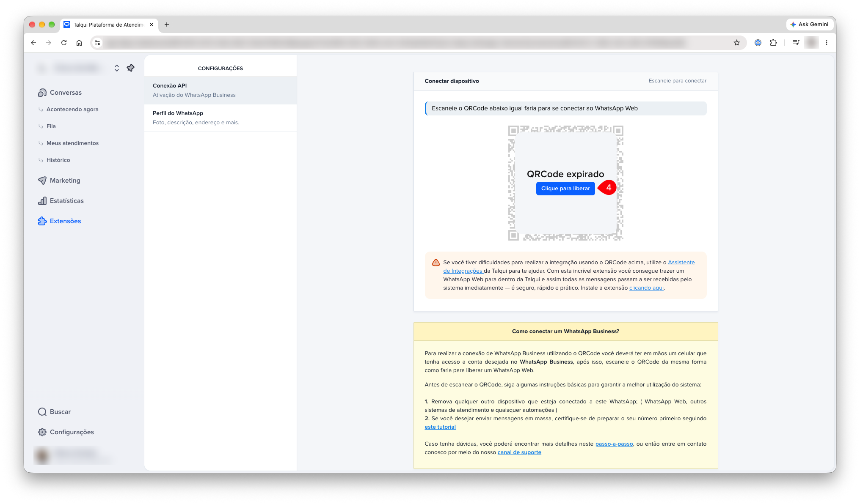The width and height of the screenshot is (860, 504).
Task: Click the Clique para liberar button
Action: (x=565, y=189)
